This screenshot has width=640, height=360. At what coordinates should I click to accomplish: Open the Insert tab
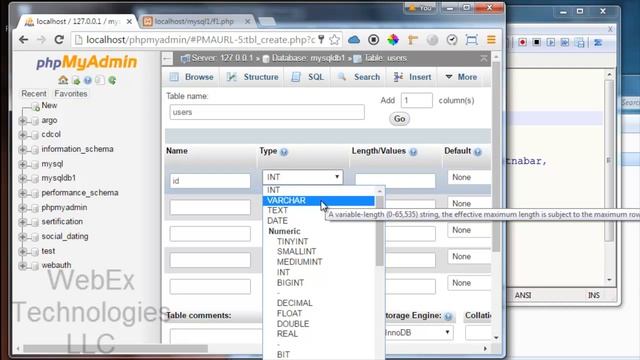tap(413, 77)
